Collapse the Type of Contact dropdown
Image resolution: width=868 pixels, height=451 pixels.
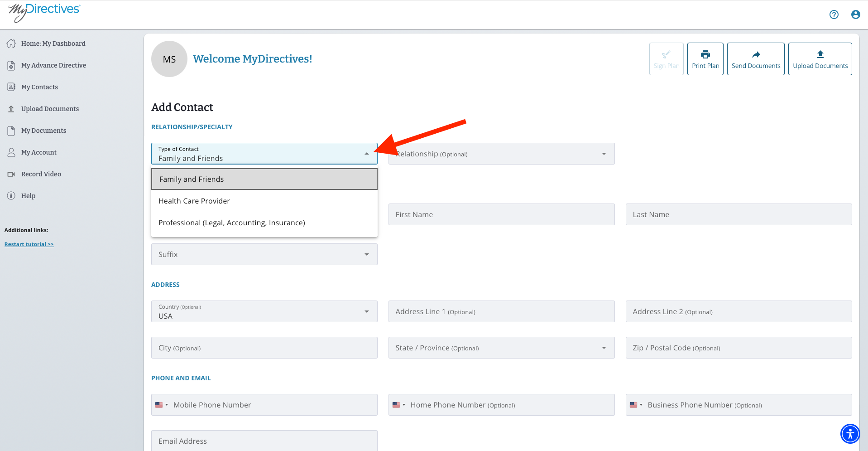pos(367,154)
